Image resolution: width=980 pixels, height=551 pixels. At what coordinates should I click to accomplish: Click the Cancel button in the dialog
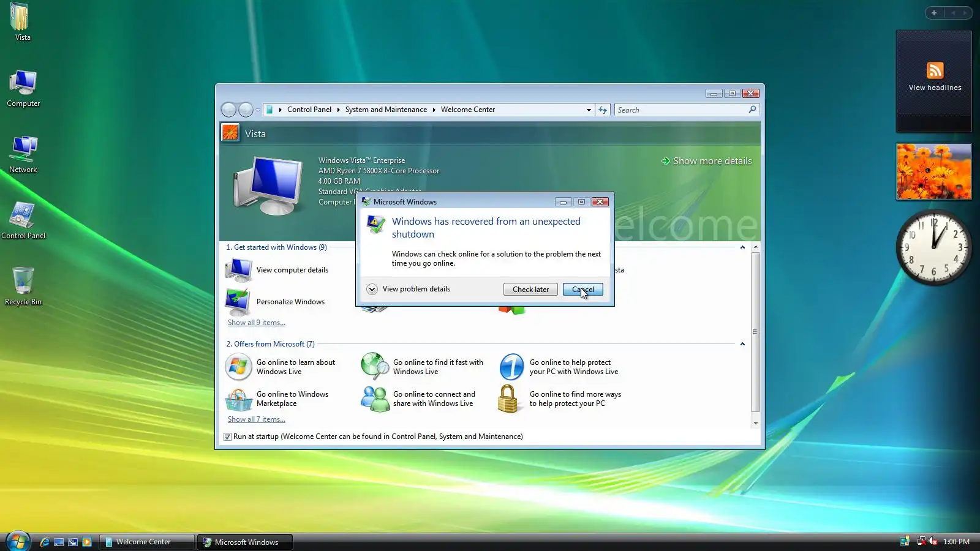pos(583,290)
